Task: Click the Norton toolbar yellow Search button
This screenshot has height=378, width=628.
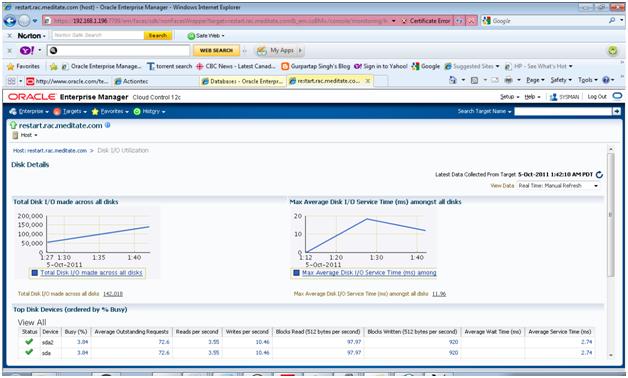Action: 158,36
